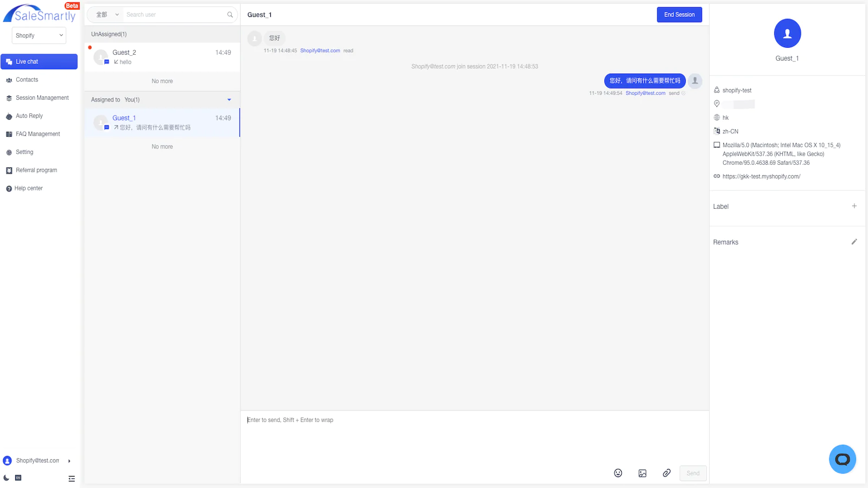Click the End Session button
The width and height of the screenshot is (868, 488).
[x=679, y=15]
